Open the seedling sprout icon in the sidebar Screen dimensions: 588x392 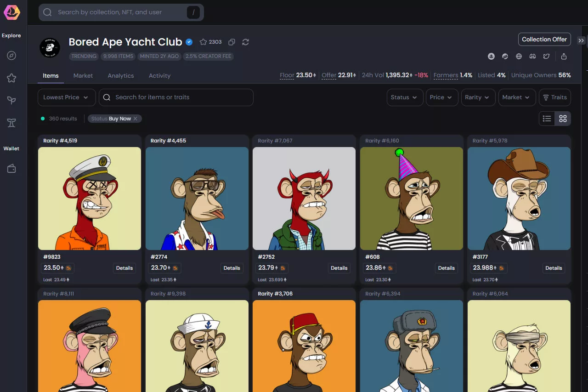point(11,100)
